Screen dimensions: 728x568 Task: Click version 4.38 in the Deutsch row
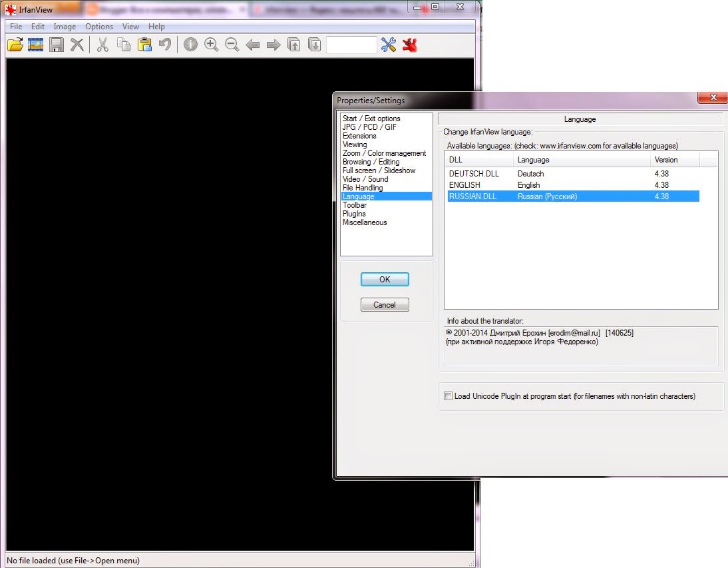(x=661, y=173)
